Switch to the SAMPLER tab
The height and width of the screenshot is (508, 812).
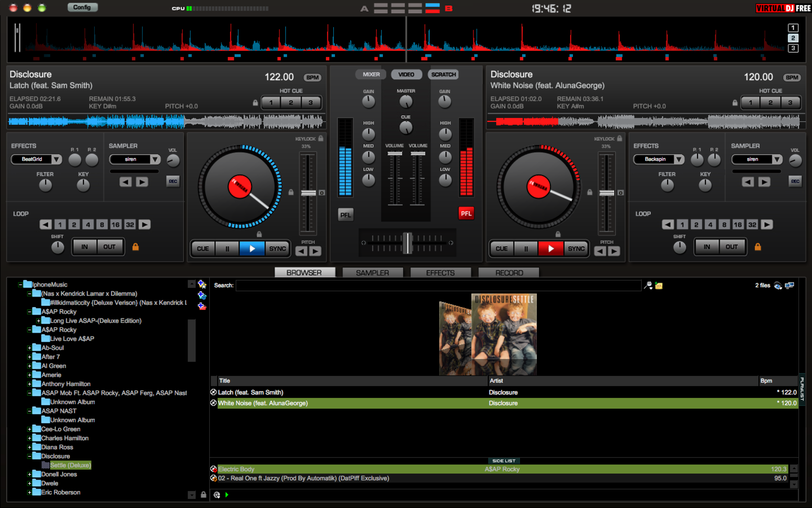tap(373, 272)
